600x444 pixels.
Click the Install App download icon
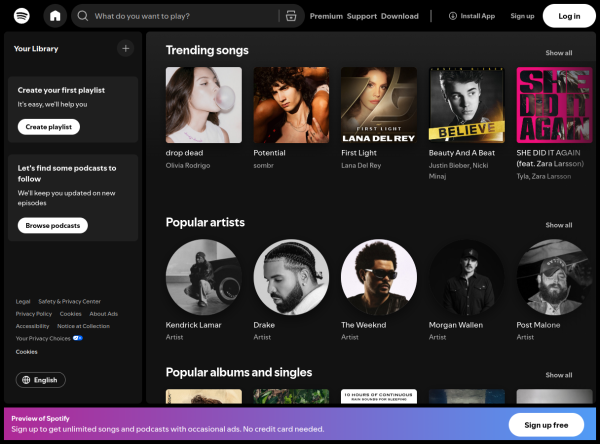[453, 16]
